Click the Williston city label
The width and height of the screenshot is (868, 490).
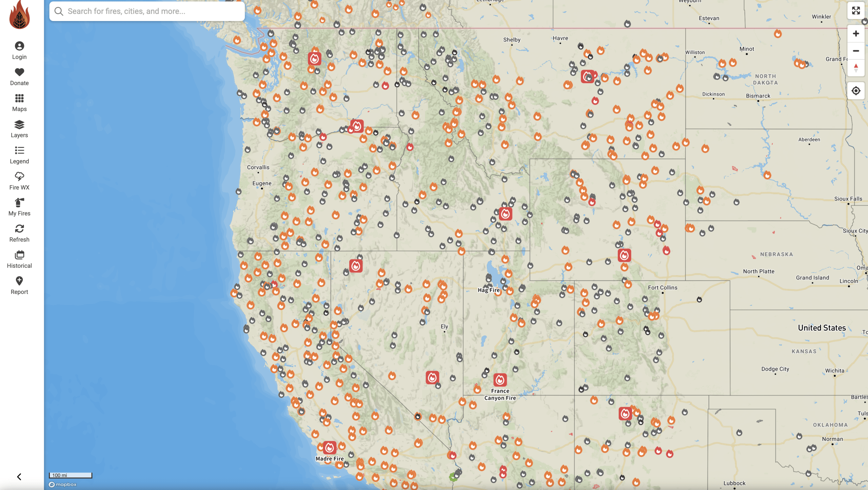695,52
